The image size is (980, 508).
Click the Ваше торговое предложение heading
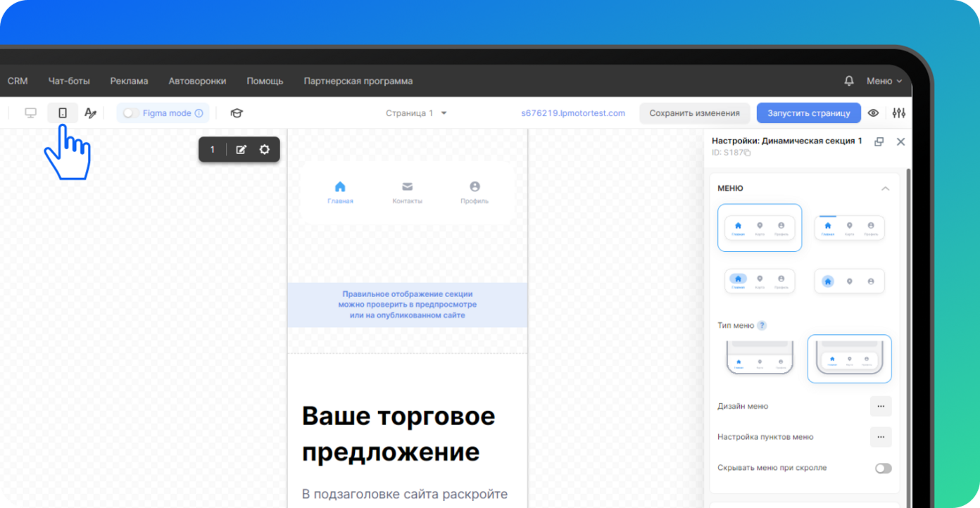(x=398, y=434)
